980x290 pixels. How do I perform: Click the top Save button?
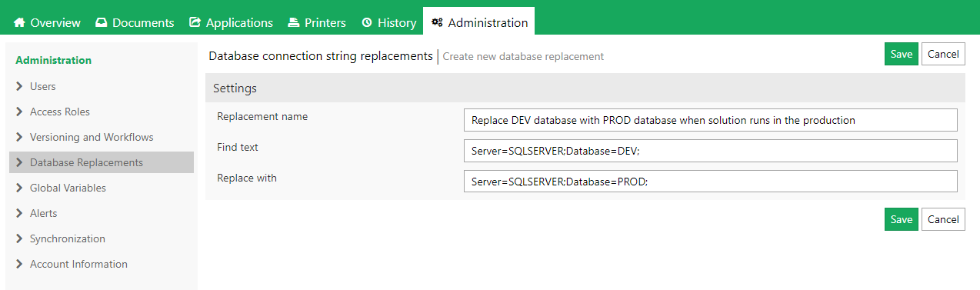(x=902, y=54)
